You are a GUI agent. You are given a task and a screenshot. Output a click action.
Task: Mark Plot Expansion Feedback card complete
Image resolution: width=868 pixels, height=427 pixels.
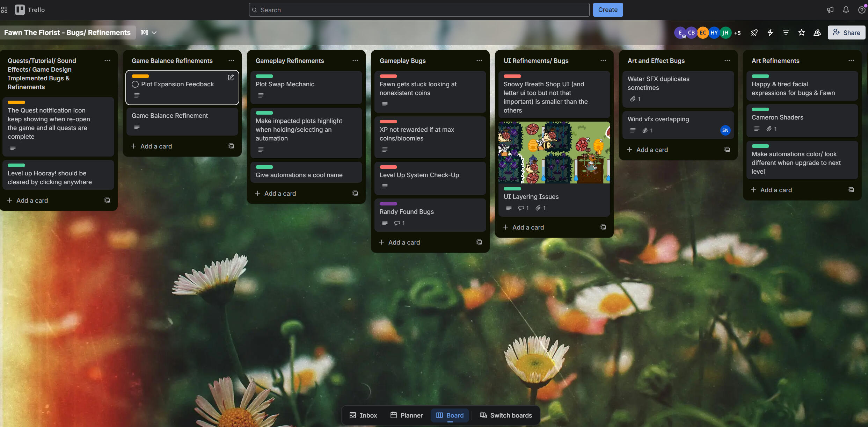135,84
